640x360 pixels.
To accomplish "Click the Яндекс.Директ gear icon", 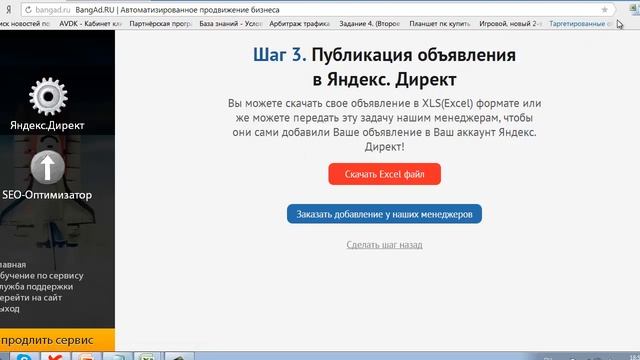I will [x=48, y=96].
